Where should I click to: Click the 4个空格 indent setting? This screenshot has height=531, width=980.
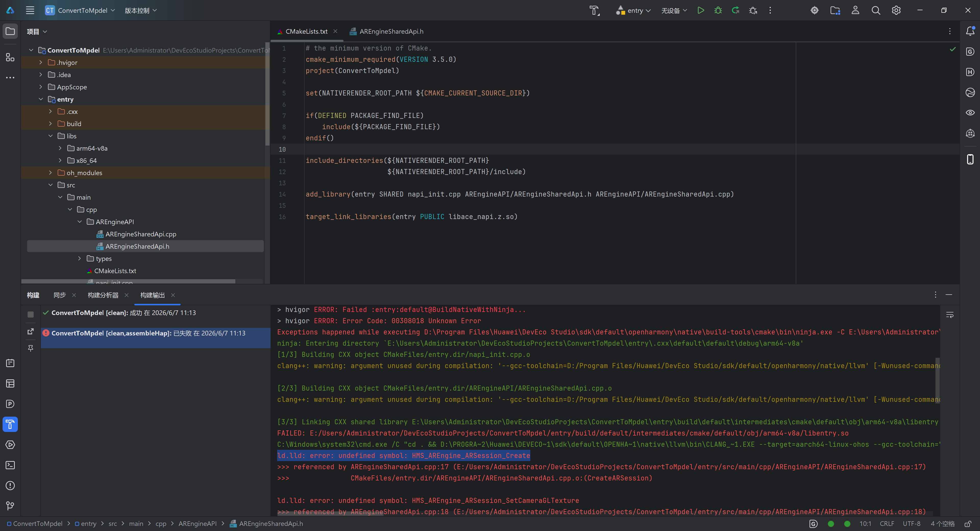(942, 524)
